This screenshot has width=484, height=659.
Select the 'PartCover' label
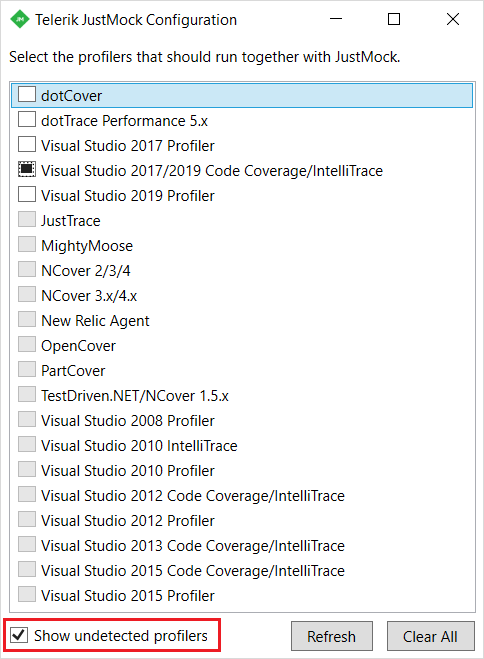pos(73,371)
